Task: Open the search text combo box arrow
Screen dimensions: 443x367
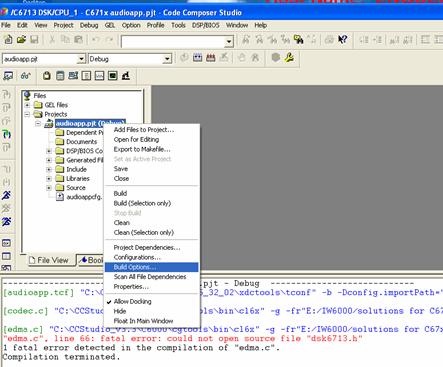Action: point(229,42)
